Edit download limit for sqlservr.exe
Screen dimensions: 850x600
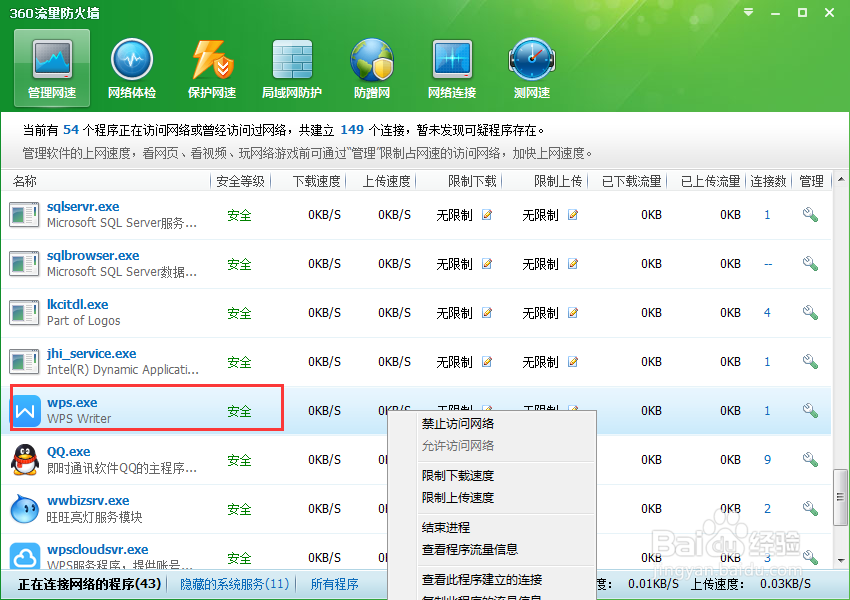[x=487, y=215]
